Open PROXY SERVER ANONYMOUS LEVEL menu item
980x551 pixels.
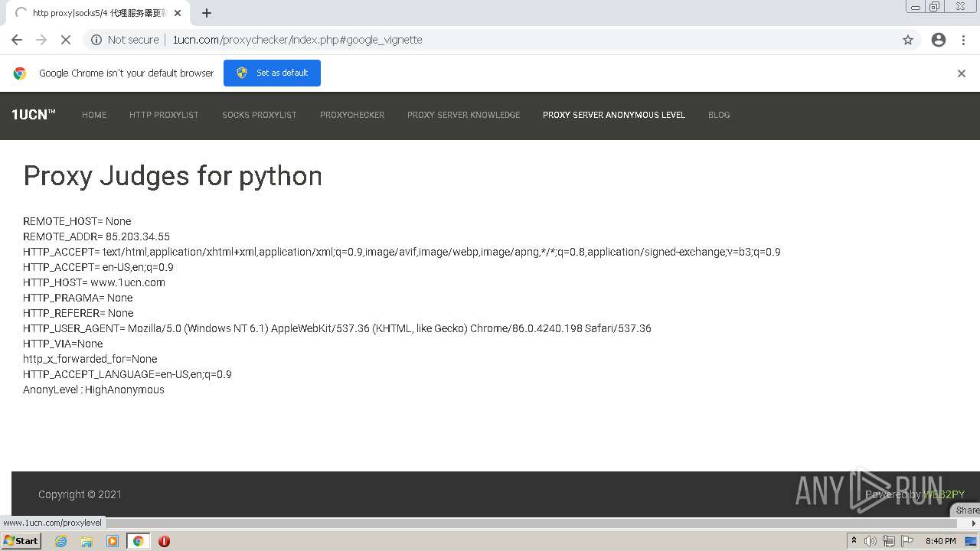click(614, 115)
